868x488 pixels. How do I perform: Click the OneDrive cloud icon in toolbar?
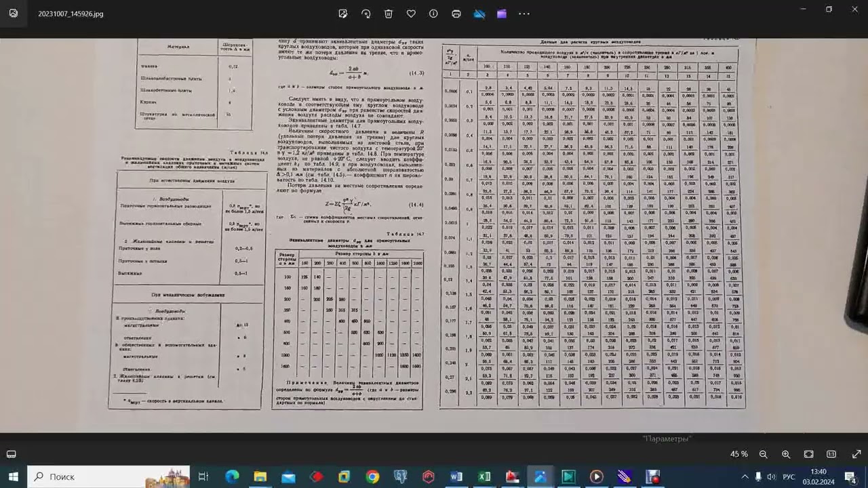coord(479,14)
